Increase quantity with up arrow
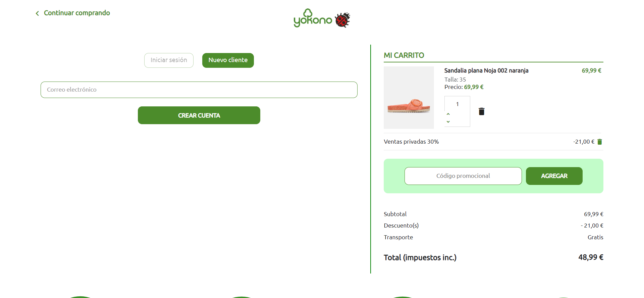644x298 pixels. click(x=448, y=114)
